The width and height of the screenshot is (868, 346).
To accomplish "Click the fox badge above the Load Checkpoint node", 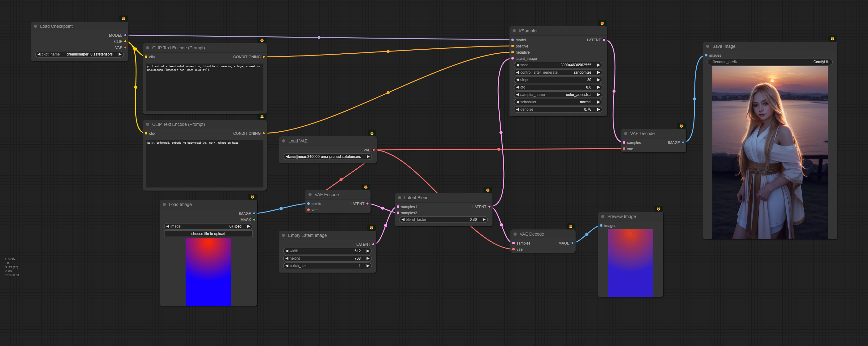I will point(124,19).
